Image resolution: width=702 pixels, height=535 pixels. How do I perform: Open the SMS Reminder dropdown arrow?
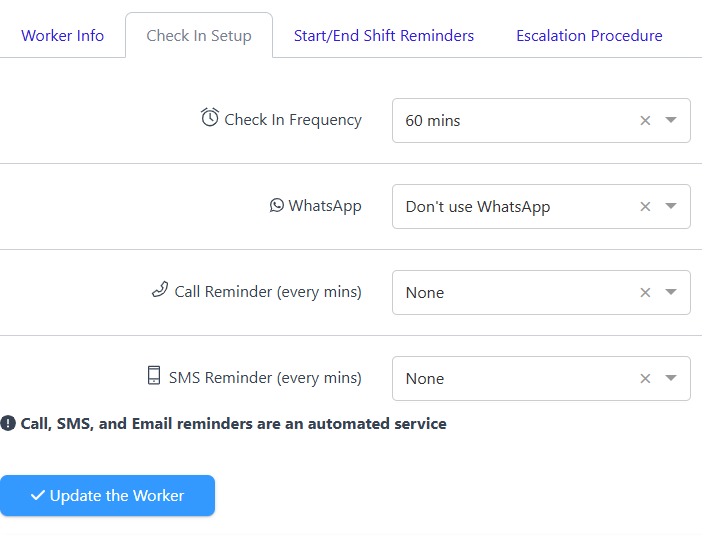(671, 378)
